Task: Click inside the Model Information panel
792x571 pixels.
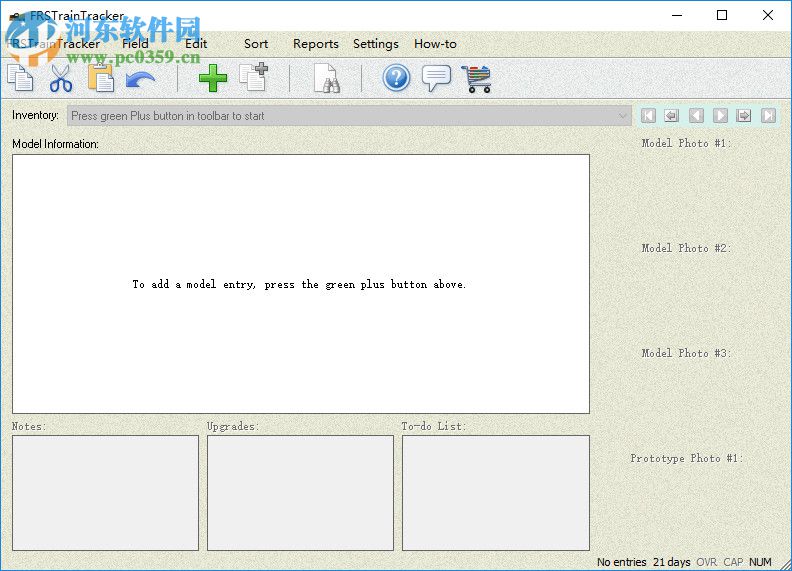Action: pos(301,284)
